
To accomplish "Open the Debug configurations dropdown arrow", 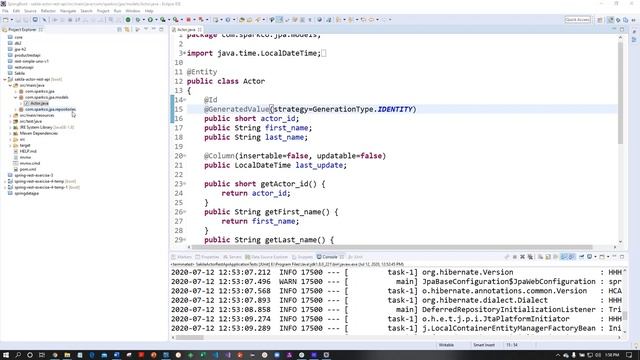I will click(x=143, y=20).
